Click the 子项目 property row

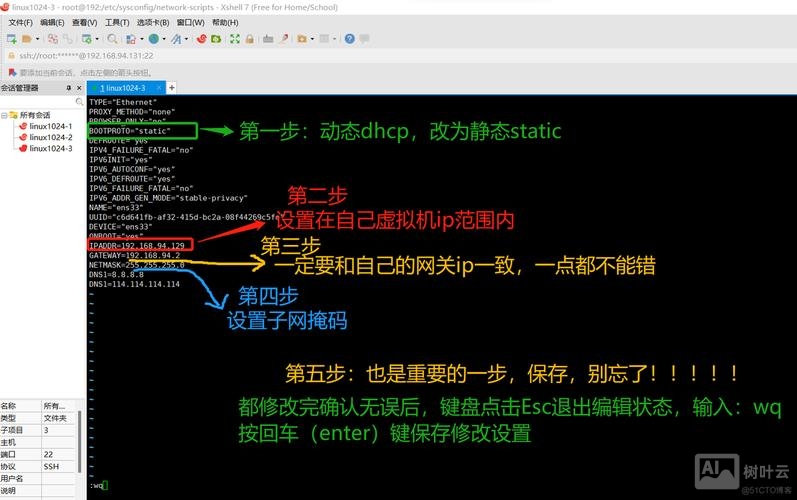(38, 430)
